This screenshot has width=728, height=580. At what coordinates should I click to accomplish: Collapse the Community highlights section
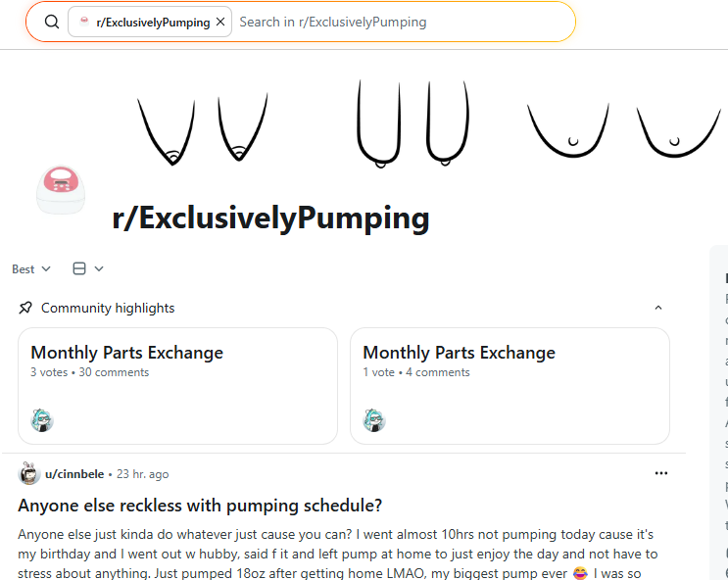657,308
